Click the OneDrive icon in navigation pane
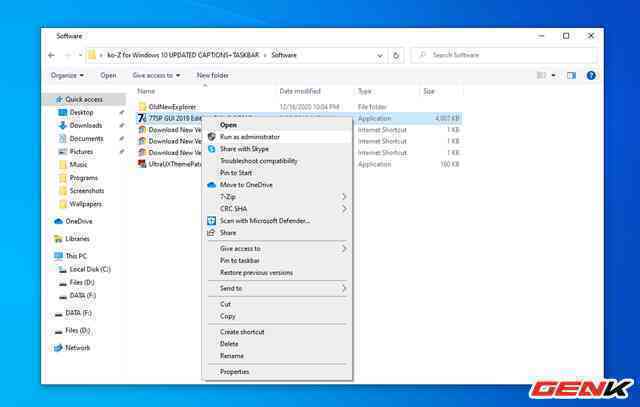The width and height of the screenshot is (640, 407). pos(58,221)
